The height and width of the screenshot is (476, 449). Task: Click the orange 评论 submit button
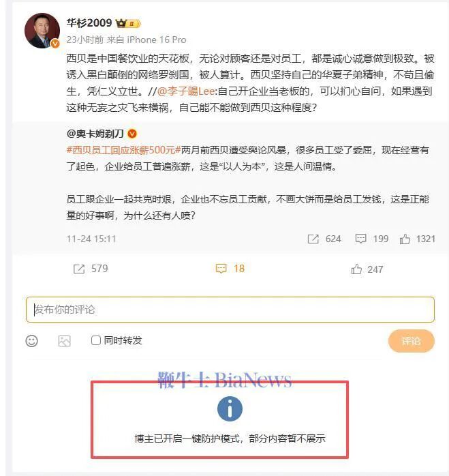411,341
